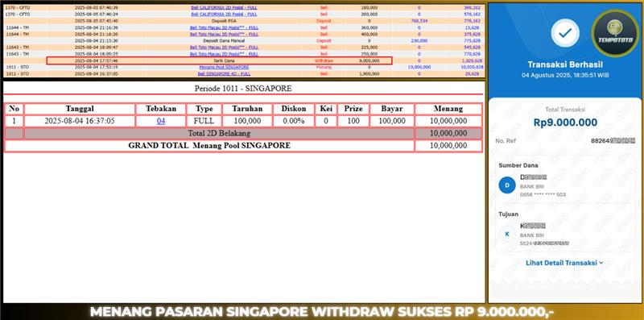
Task: Click the 230,000 deposit credit value
Action: click(x=419, y=41)
